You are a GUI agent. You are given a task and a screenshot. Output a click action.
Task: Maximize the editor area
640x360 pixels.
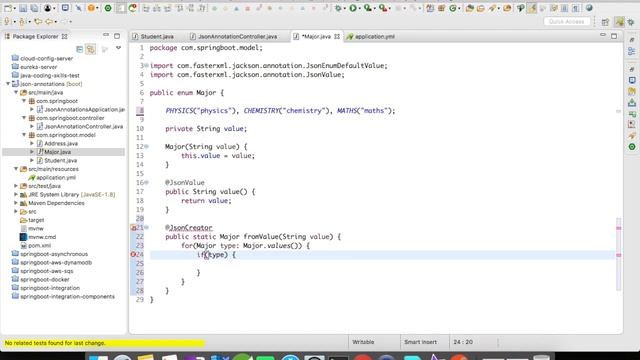click(614, 36)
